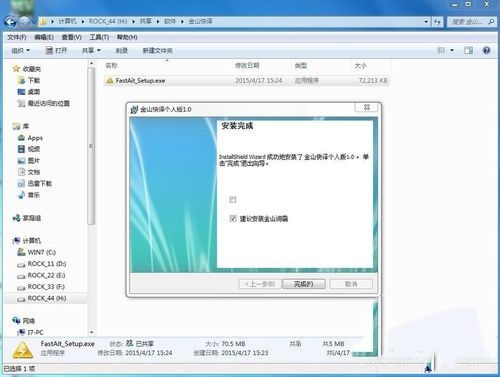Sort by the 名称 column header
Image resolution: width=500 pixels, height=377 pixels.
pyautogui.click(x=111, y=65)
